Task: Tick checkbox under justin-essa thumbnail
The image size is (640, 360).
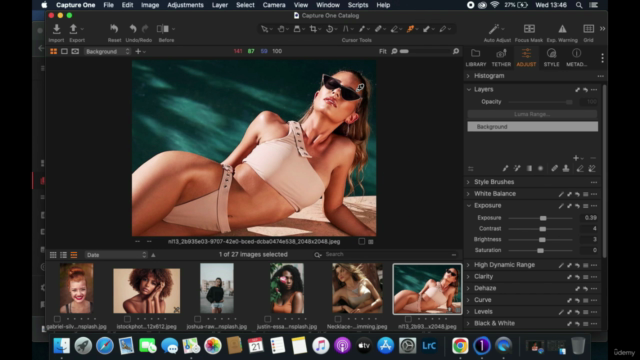Action: pos(268,319)
